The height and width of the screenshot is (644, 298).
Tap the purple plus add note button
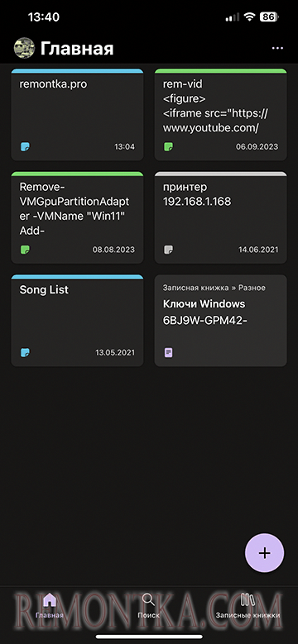click(264, 553)
